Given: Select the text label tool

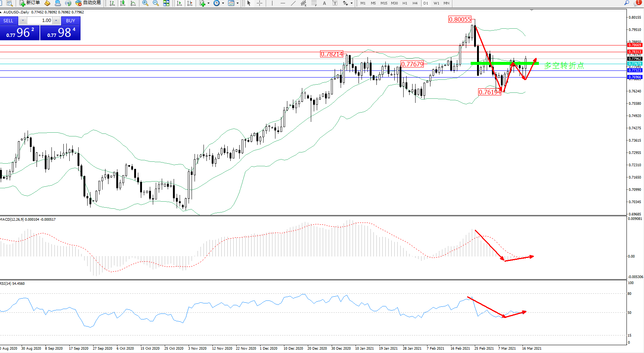Looking at the screenshot, I should click(325, 3).
